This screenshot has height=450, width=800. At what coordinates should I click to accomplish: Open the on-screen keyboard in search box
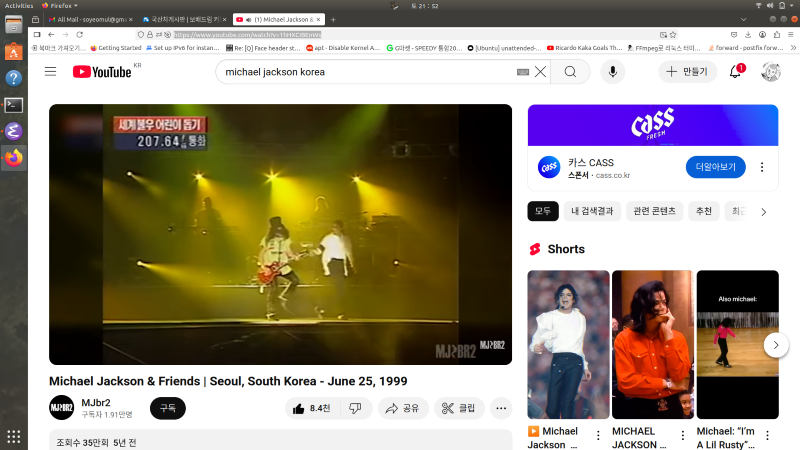pyautogui.click(x=523, y=72)
